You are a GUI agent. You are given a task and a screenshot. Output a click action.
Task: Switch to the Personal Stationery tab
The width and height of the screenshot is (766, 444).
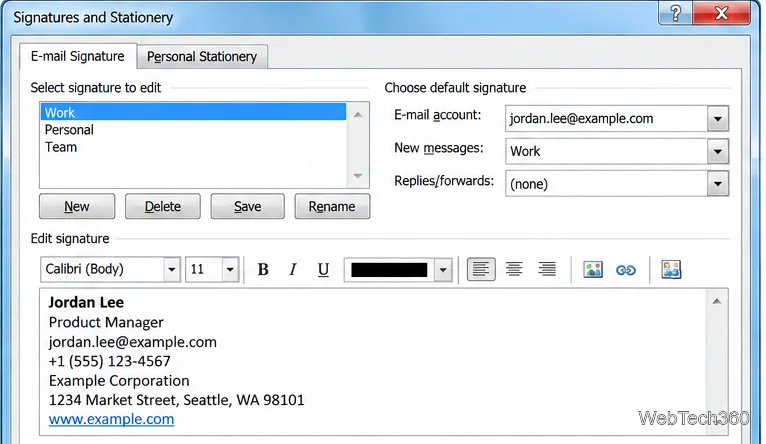click(x=202, y=57)
